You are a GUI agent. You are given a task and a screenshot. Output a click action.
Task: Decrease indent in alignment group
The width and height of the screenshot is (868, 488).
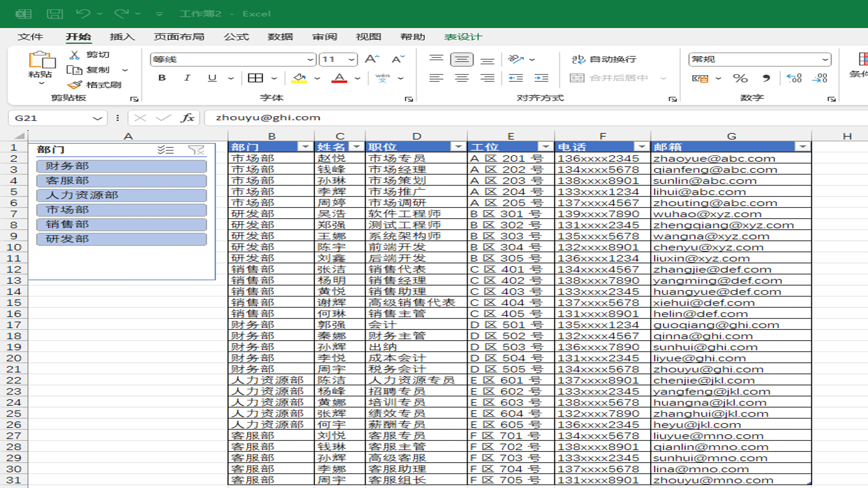point(516,78)
